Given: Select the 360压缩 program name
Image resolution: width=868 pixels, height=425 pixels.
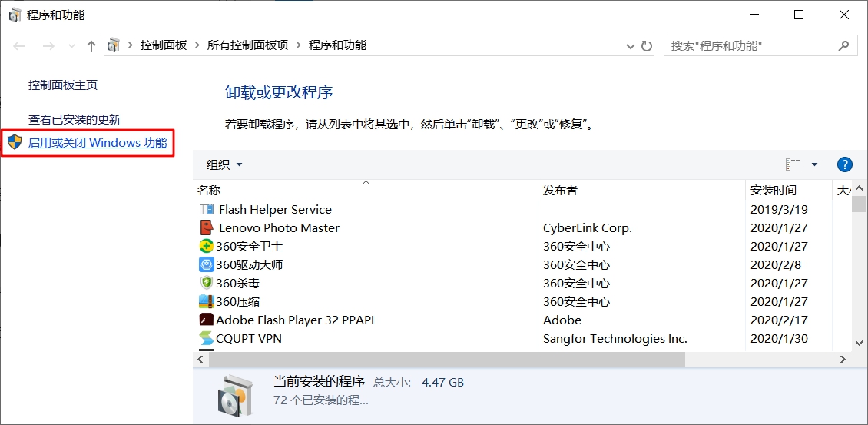Looking at the screenshot, I should coord(237,301).
